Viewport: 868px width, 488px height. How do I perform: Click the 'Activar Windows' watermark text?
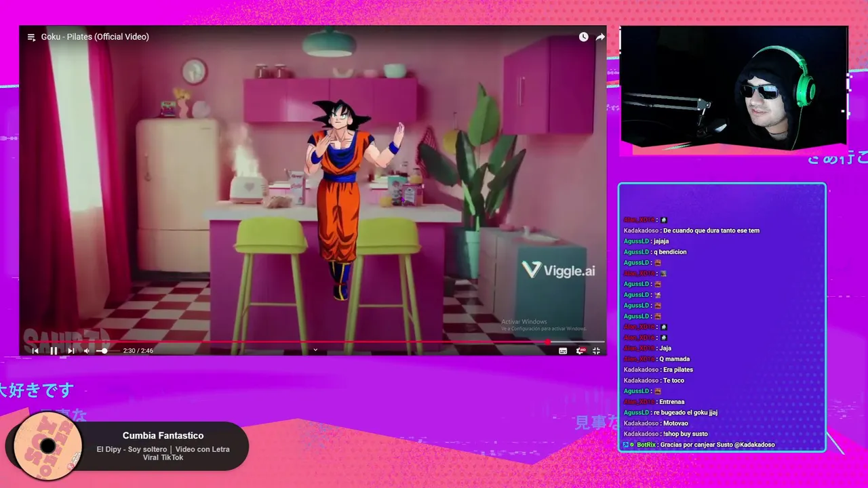[524, 322]
